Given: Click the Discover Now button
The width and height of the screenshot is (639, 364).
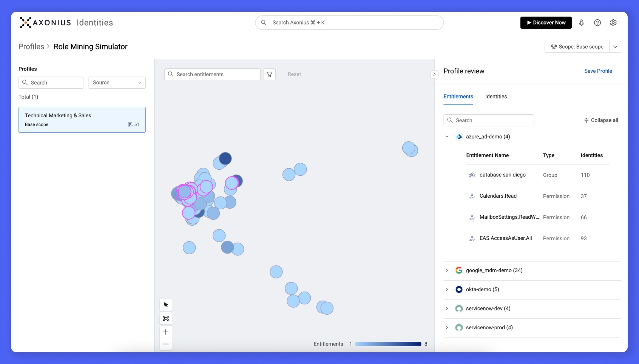Looking at the screenshot, I should point(546,23).
